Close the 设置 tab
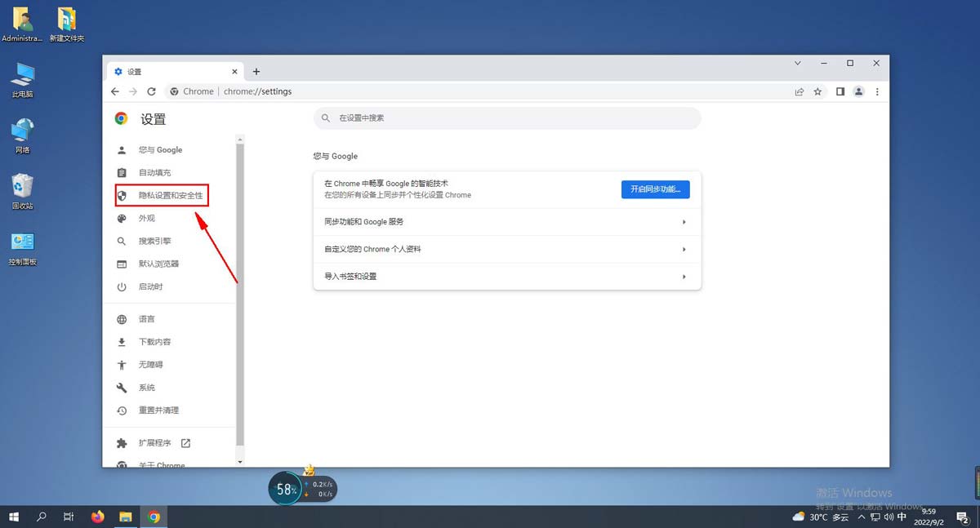Image resolution: width=980 pixels, height=528 pixels. (235, 72)
